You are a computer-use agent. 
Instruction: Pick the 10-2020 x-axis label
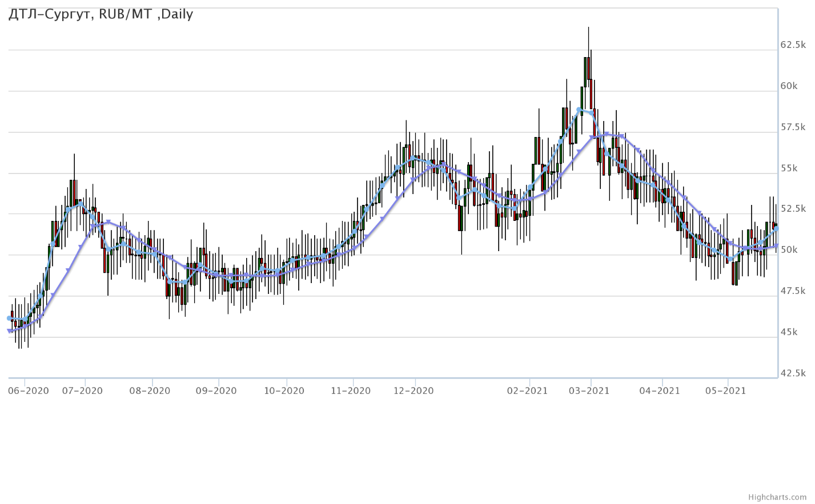point(284,391)
